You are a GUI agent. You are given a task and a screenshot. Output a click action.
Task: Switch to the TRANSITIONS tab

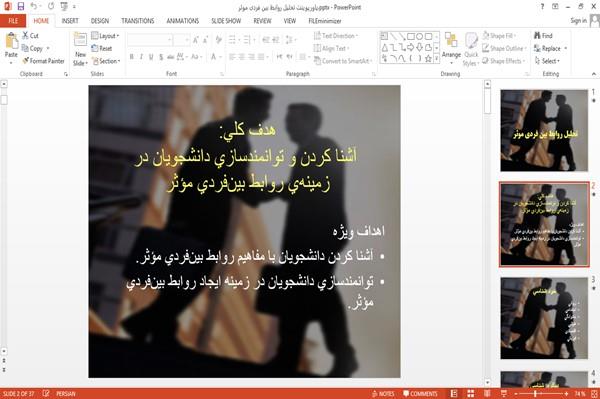pos(138,21)
